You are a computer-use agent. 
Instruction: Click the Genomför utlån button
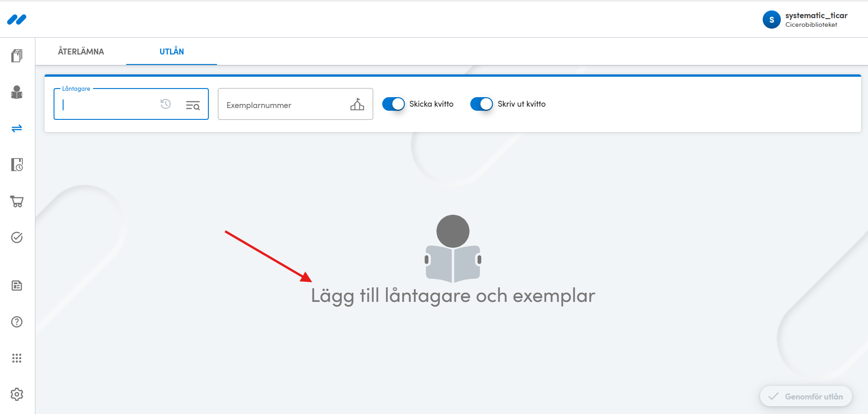[x=806, y=396]
